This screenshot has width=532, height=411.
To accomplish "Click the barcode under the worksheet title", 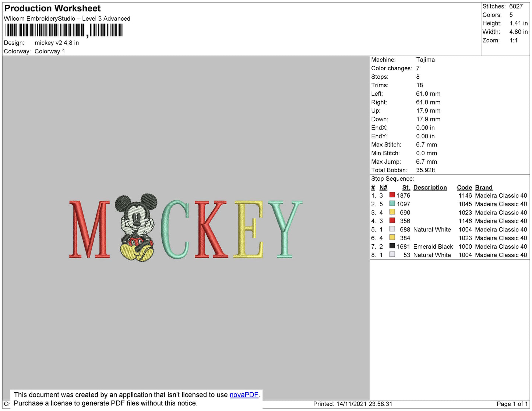I will 64,31.
